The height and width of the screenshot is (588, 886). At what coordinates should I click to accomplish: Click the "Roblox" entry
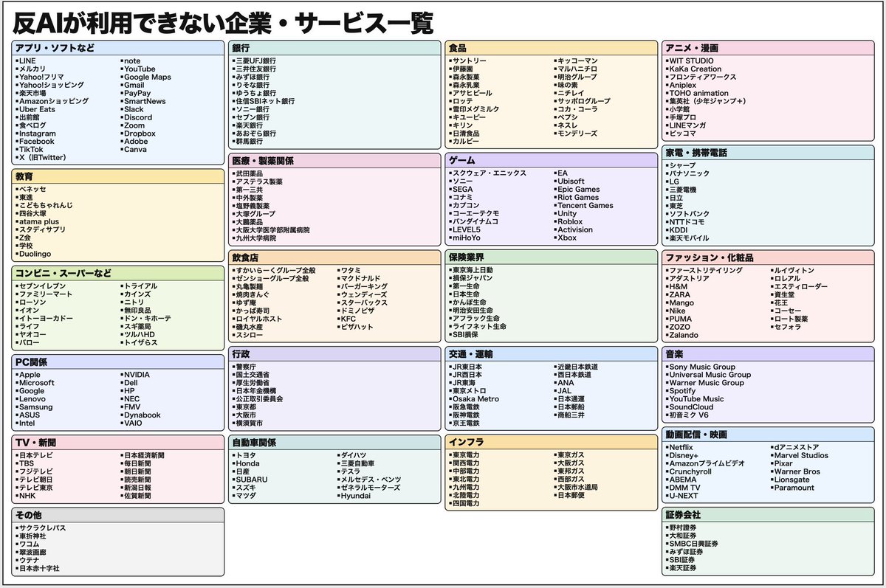point(570,221)
